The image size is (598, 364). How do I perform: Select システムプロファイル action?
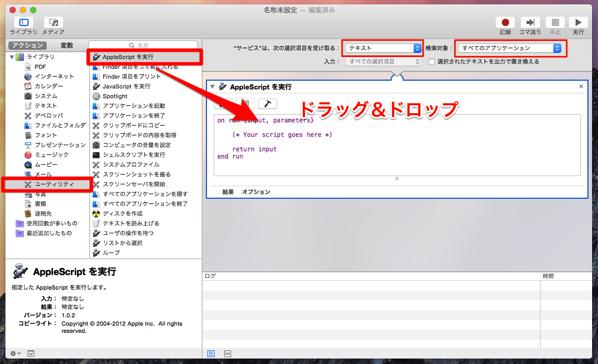click(131, 164)
